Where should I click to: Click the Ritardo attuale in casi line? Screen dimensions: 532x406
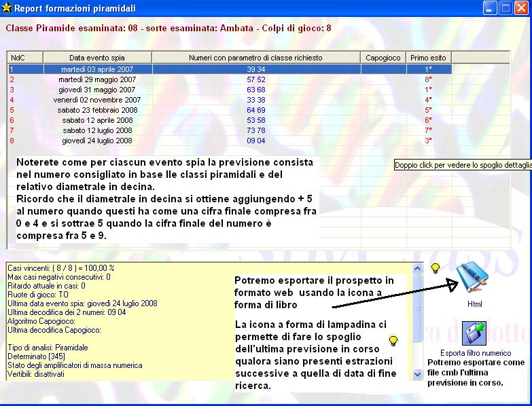pos(46,286)
